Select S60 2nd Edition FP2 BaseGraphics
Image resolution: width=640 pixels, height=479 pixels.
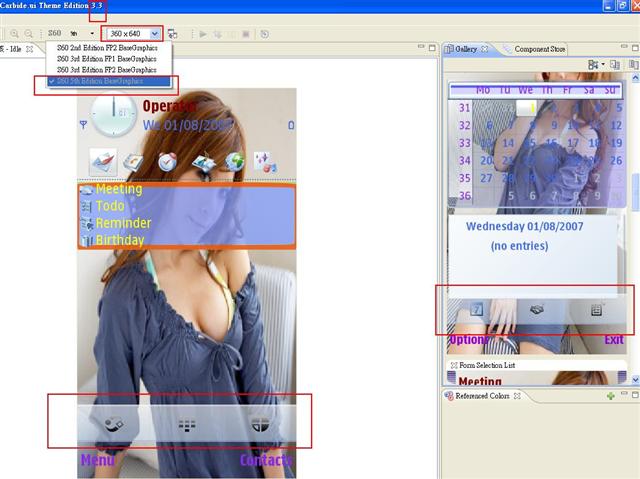pyautogui.click(x=109, y=46)
